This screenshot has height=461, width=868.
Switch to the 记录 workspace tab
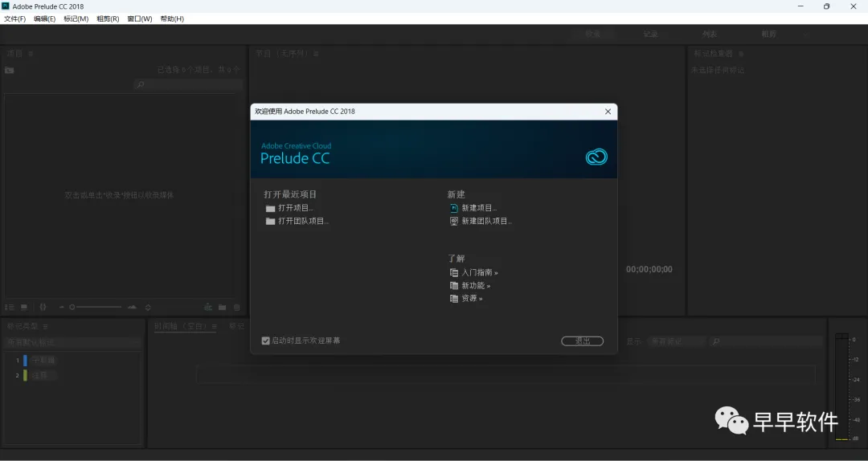tap(650, 35)
